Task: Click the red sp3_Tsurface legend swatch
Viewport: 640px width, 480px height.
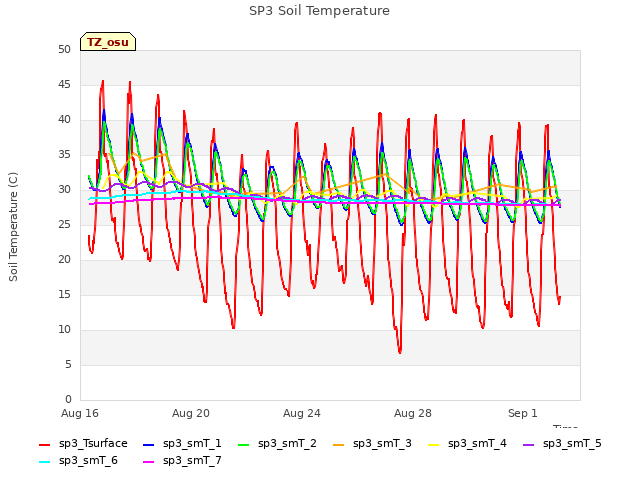Action: [44, 444]
